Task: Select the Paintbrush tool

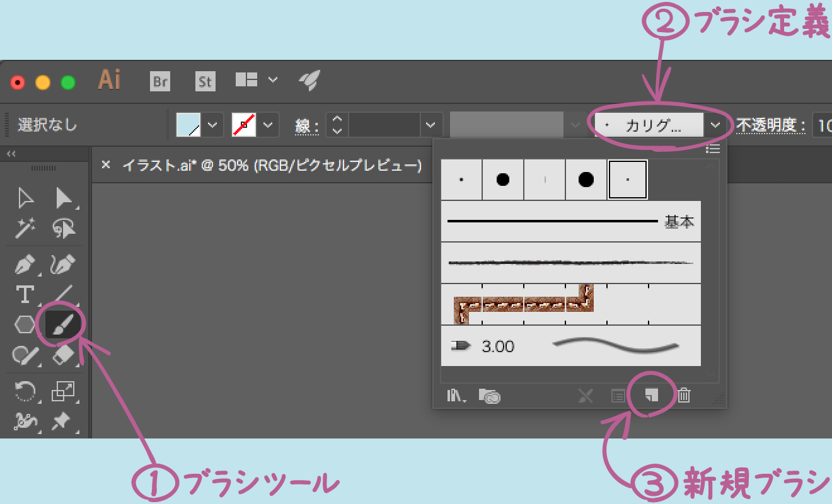Action: point(64,325)
